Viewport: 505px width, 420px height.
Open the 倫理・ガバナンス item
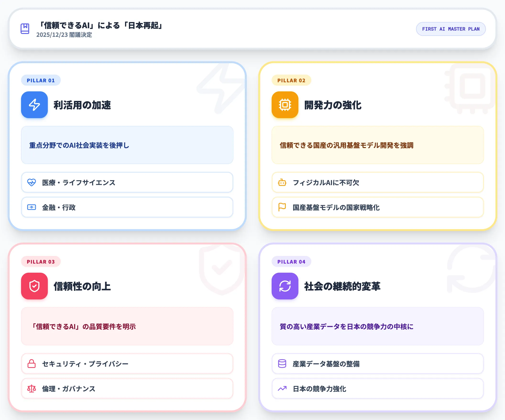click(x=127, y=388)
